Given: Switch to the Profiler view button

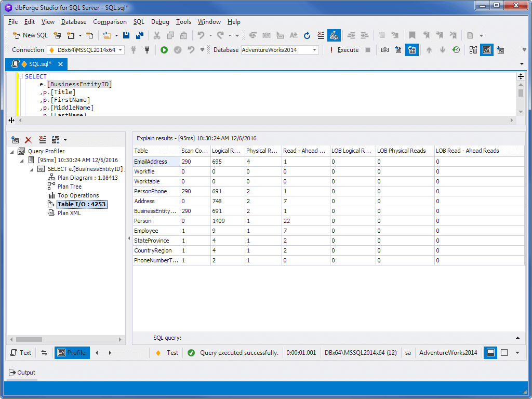Looking at the screenshot, I should tap(72, 353).
